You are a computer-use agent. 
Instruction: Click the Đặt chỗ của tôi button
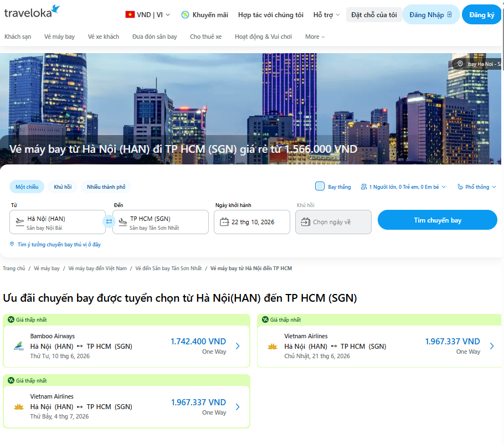tap(374, 15)
